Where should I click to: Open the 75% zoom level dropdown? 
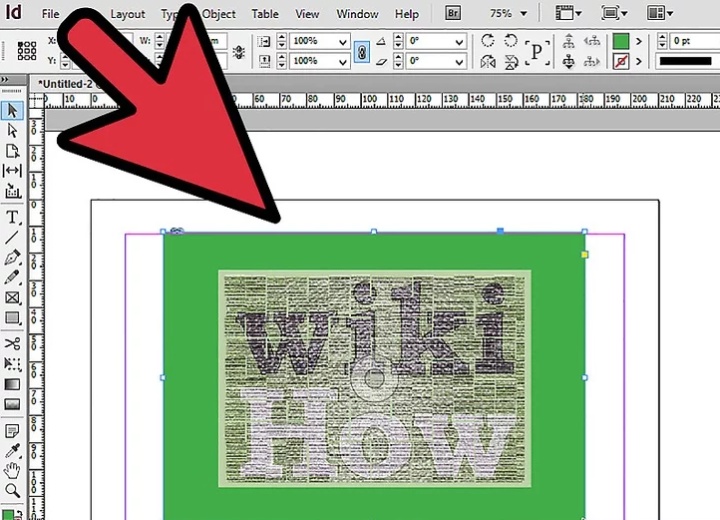[523, 14]
